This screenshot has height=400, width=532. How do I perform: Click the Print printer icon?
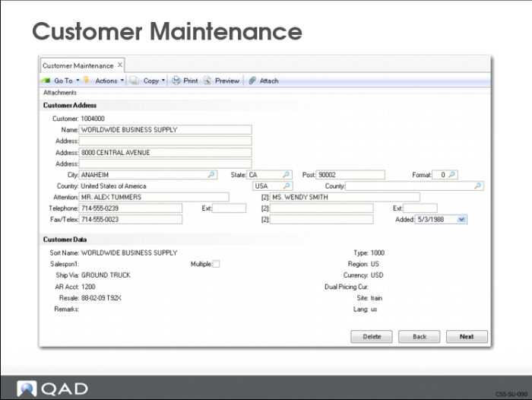[176, 81]
